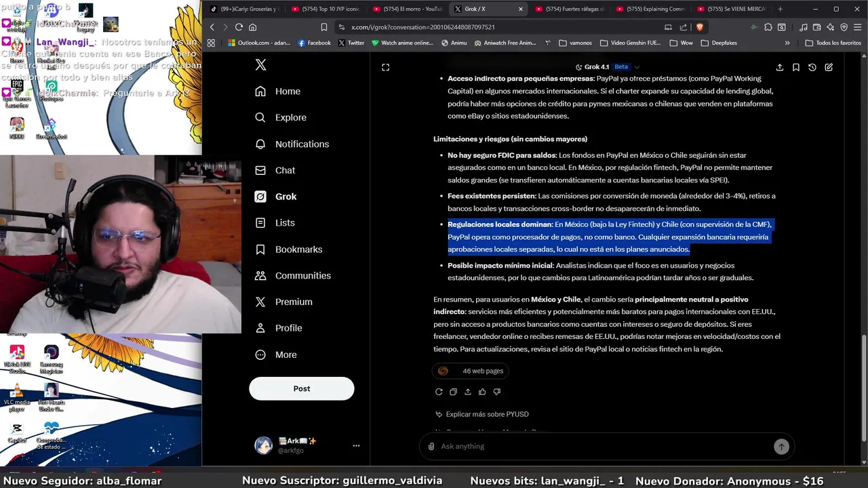Viewport: 868px width, 488px height.
Task: Select Grok in the sidebar
Action: pyautogui.click(x=275, y=197)
